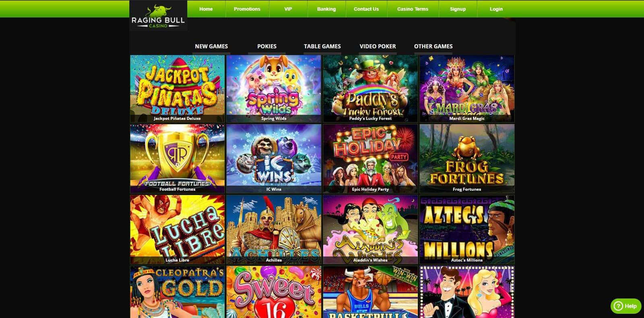Click the Raging Bull Casino logo

[158, 16]
